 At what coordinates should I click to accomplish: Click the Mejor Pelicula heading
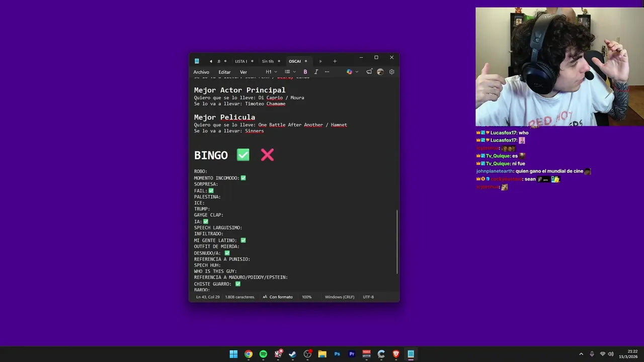[224, 117]
